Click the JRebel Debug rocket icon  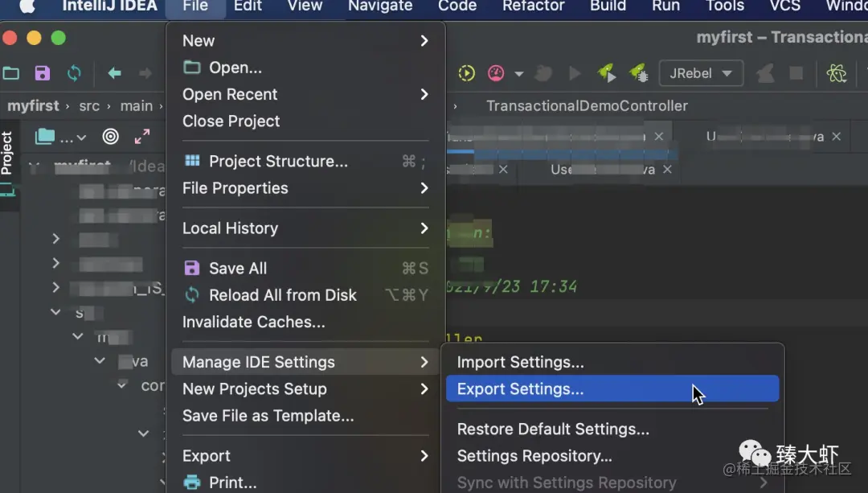(x=639, y=73)
